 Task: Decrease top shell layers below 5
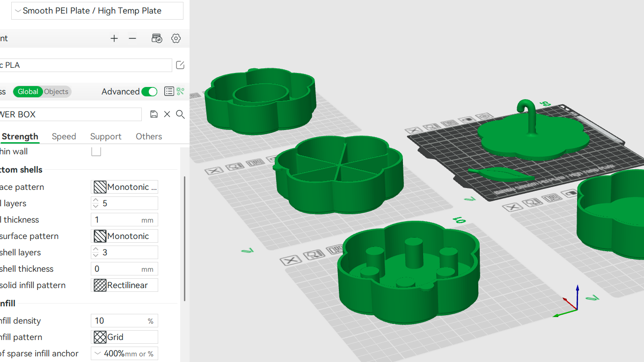coord(96,206)
